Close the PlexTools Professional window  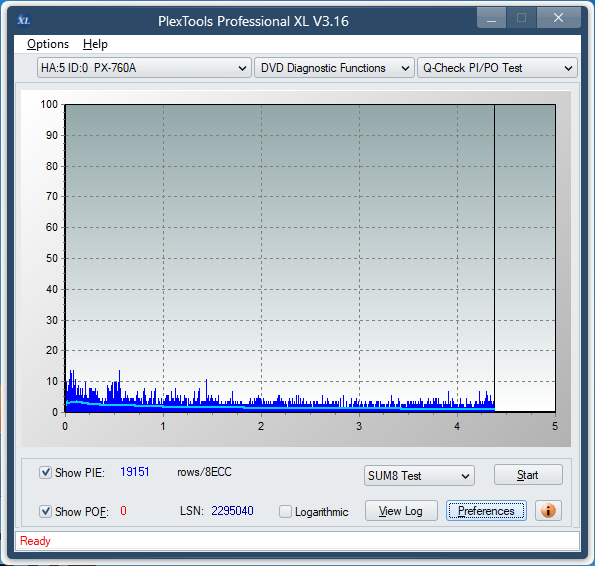click(558, 17)
